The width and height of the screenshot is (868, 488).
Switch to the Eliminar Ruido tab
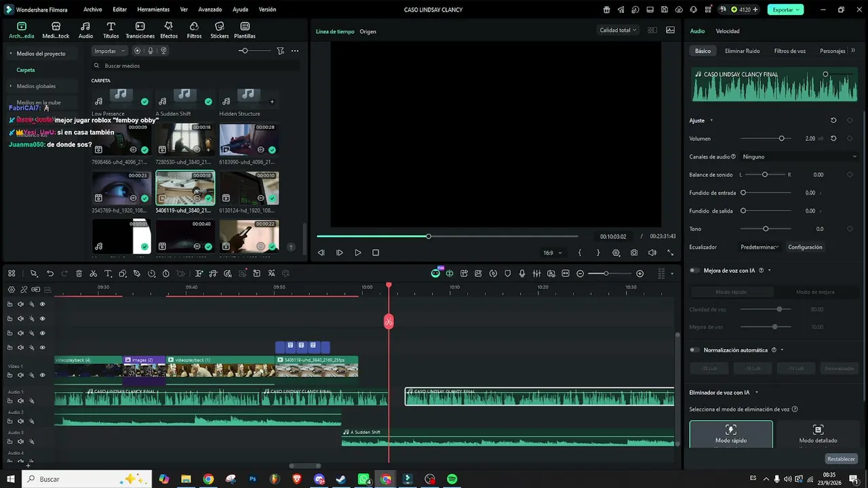point(742,51)
